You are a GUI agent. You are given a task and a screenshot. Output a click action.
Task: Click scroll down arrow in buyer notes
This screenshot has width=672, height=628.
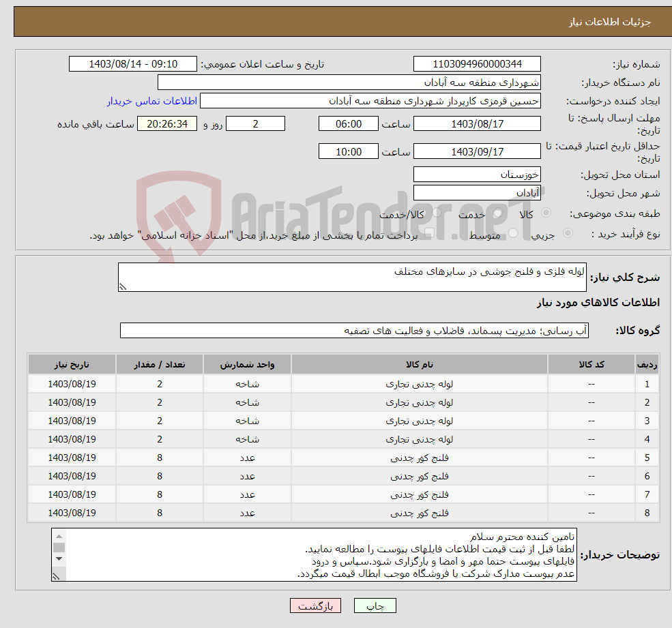coord(59,558)
